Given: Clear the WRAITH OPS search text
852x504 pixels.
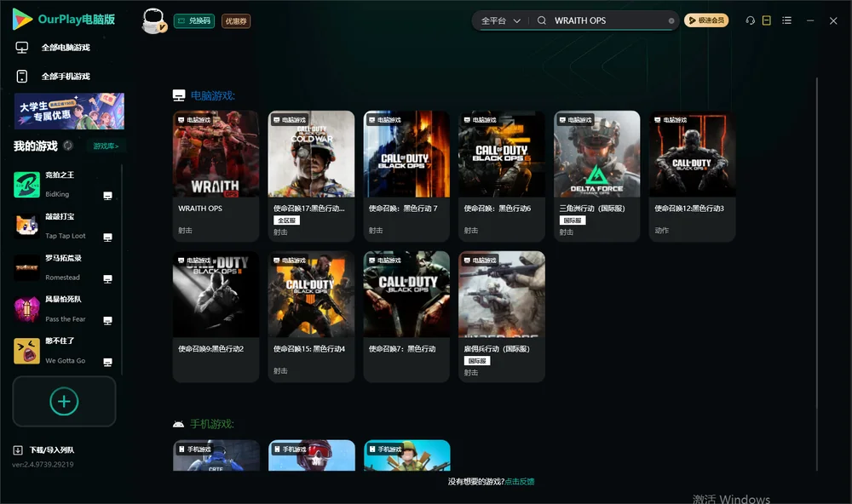Looking at the screenshot, I should (x=671, y=20).
